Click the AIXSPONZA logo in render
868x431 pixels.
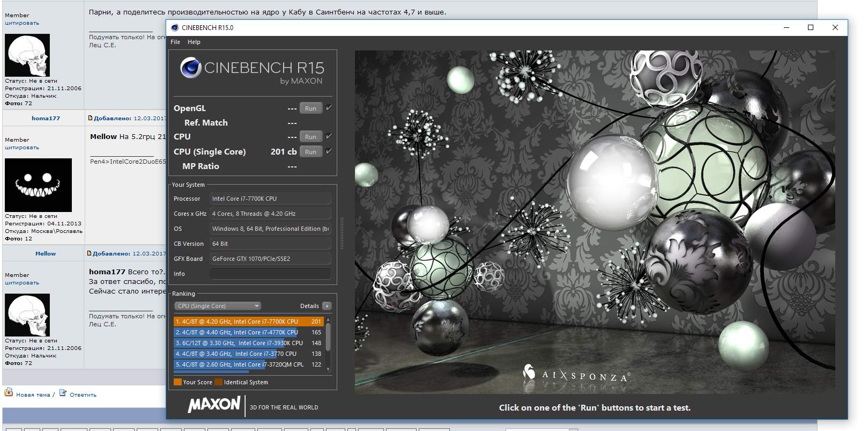(x=576, y=373)
